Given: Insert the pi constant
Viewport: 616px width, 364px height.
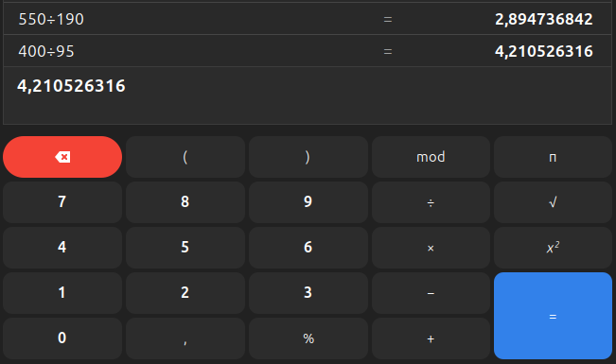Looking at the screenshot, I should [553, 157].
